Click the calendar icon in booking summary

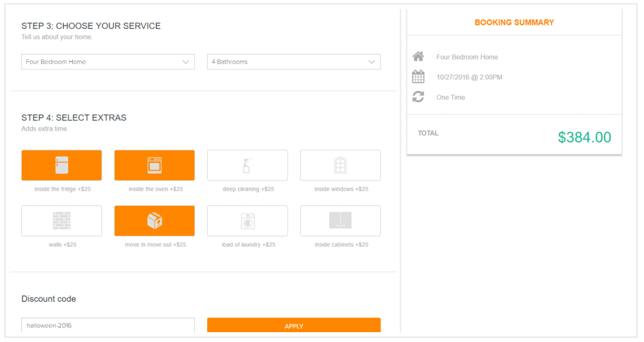418,76
